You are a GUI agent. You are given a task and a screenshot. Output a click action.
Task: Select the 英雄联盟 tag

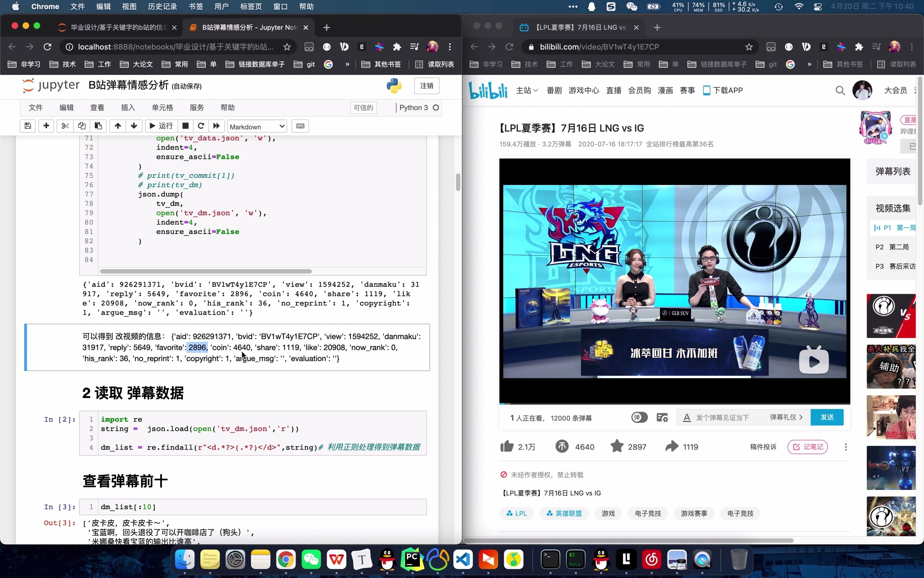[564, 514]
